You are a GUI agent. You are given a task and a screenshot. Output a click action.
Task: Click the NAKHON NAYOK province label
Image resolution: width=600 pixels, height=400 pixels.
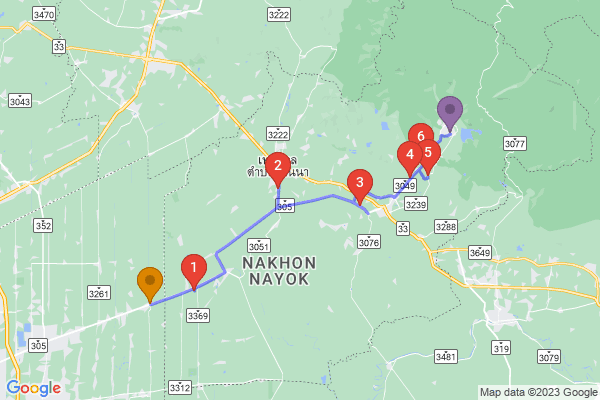point(279,271)
